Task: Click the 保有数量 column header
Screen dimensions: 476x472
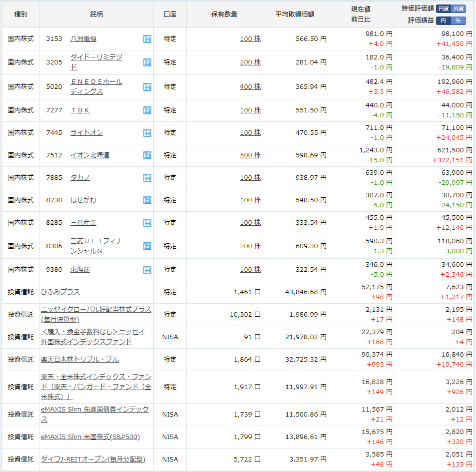Action: tap(224, 14)
